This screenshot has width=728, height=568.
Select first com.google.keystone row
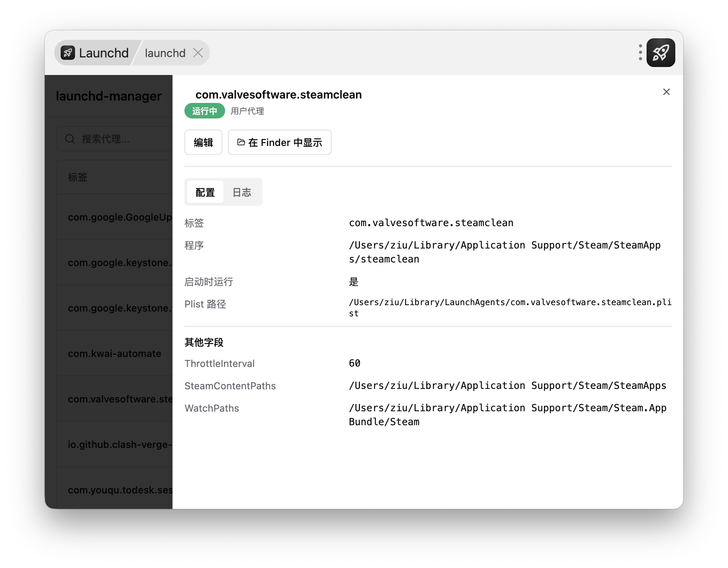click(115, 262)
